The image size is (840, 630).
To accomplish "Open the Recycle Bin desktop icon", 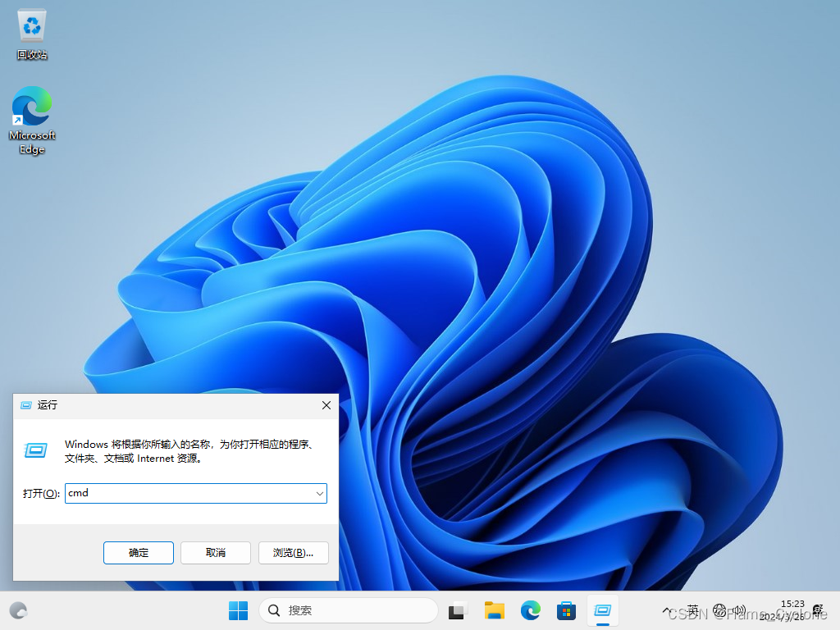I will [32, 34].
